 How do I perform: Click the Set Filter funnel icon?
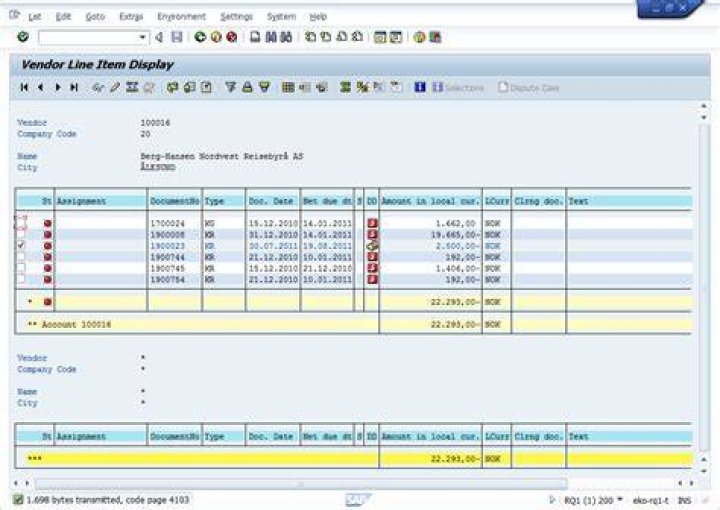coord(231,87)
